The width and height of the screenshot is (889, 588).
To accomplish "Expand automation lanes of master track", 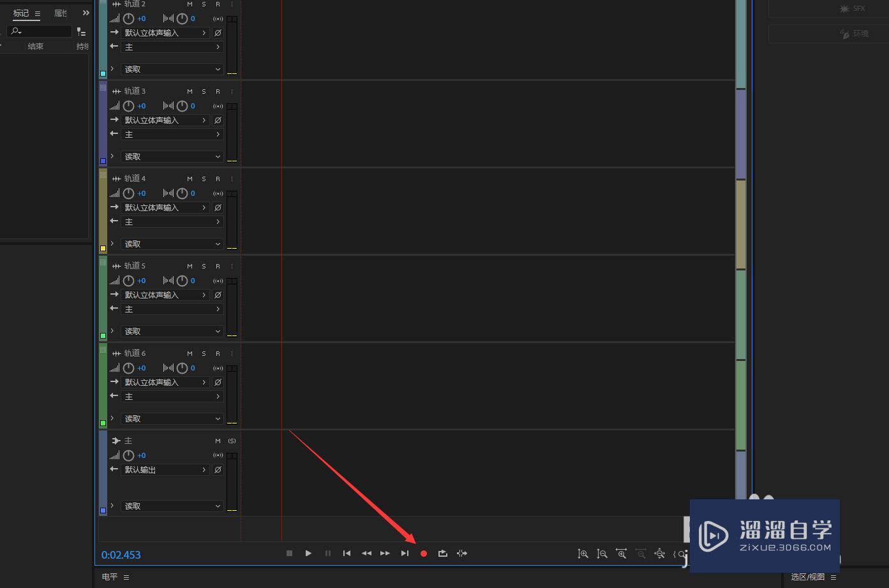I will pos(112,506).
